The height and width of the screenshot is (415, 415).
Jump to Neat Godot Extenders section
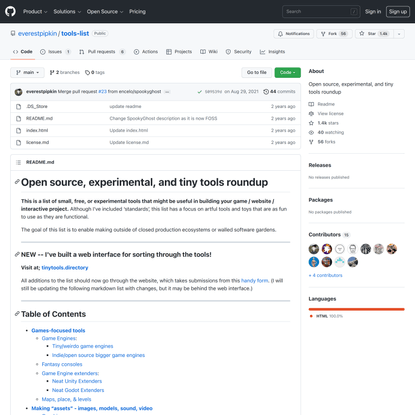coord(78,390)
